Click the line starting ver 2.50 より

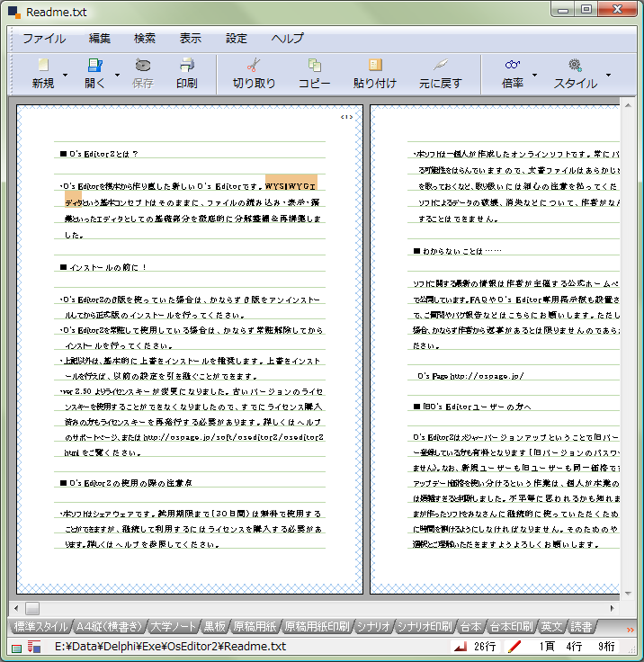click(x=192, y=391)
